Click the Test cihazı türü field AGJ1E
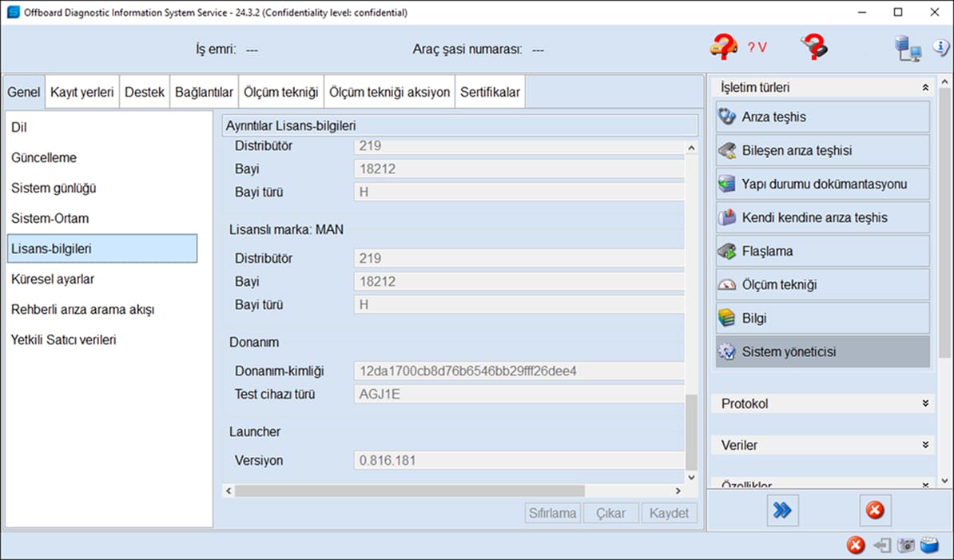Image resolution: width=954 pixels, height=560 pixels. pyautogui.click(x=519, y=394)
